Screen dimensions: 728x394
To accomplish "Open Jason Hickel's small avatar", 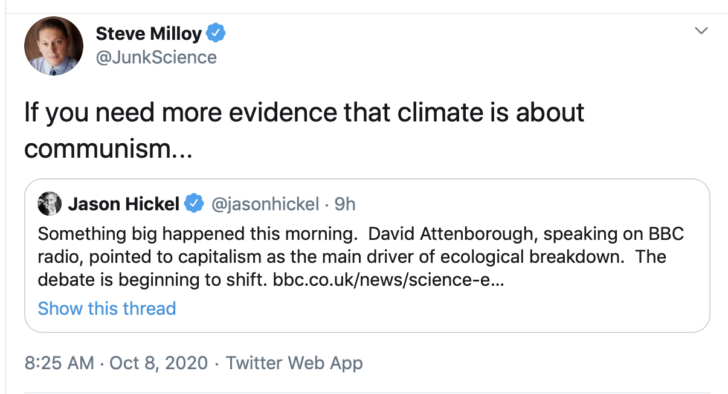I will pyautogui.click(x=49, y=203).
